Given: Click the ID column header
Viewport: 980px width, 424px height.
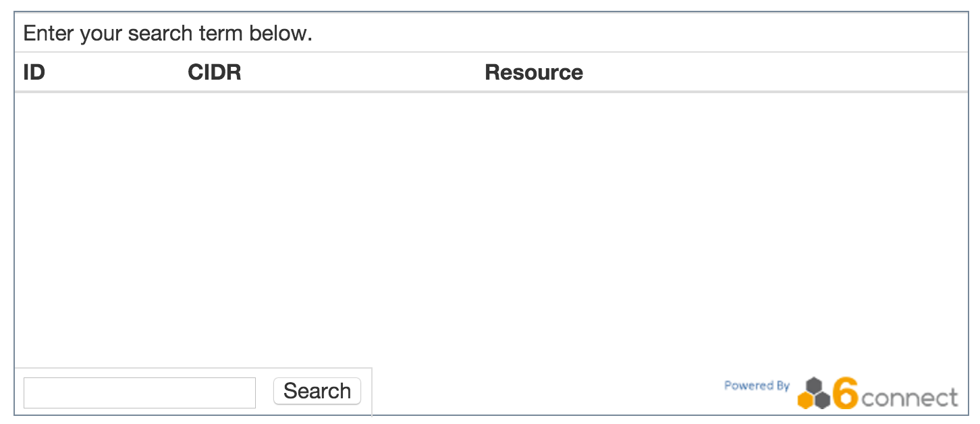Looking at the screenshot, I should [34, 72].
